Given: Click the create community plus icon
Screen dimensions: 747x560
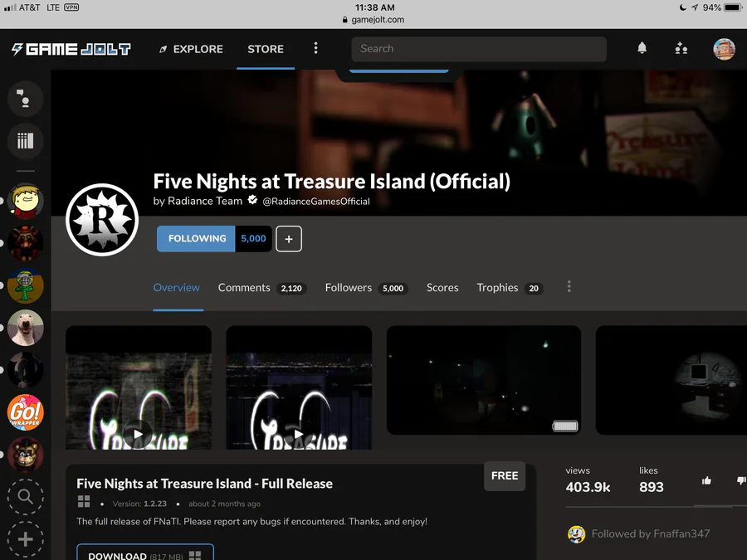Looking at the screenshot, I should 25,539.
